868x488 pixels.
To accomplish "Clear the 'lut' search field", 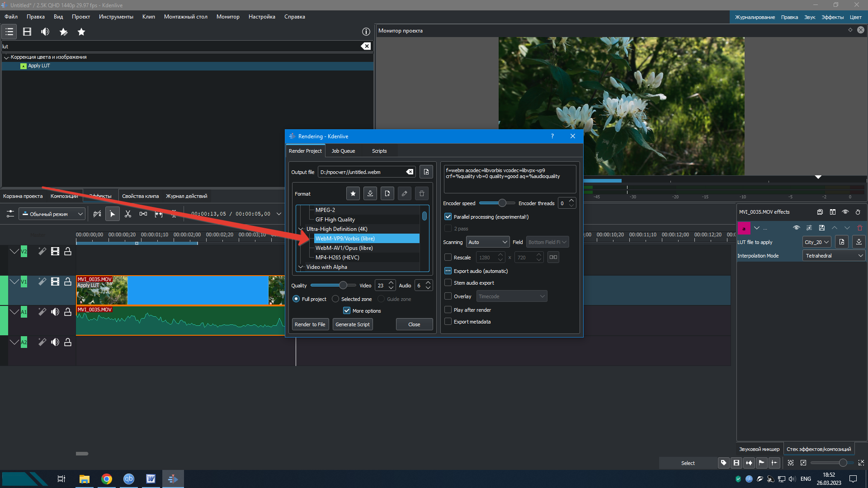I will [366, 46].
